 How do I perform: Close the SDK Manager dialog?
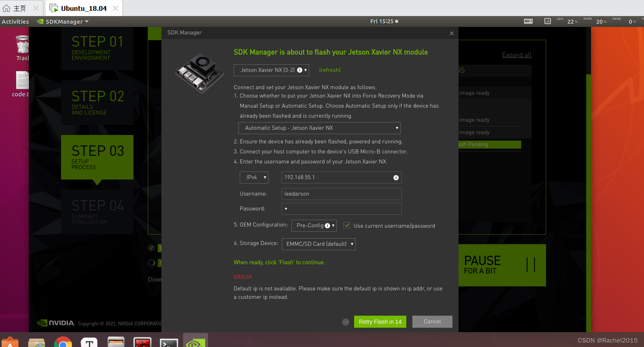[x=452, y=33]
